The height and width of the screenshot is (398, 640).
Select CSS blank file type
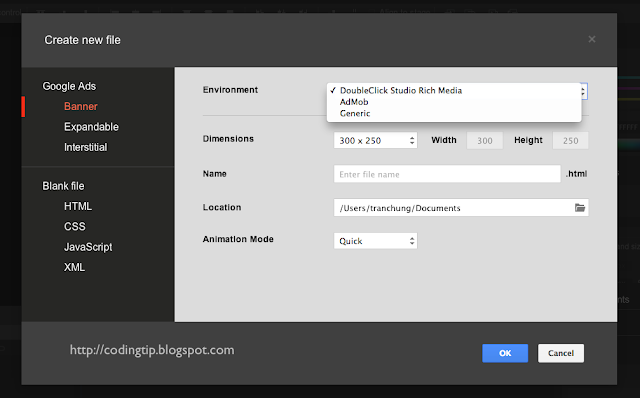[x=75, y=227]
